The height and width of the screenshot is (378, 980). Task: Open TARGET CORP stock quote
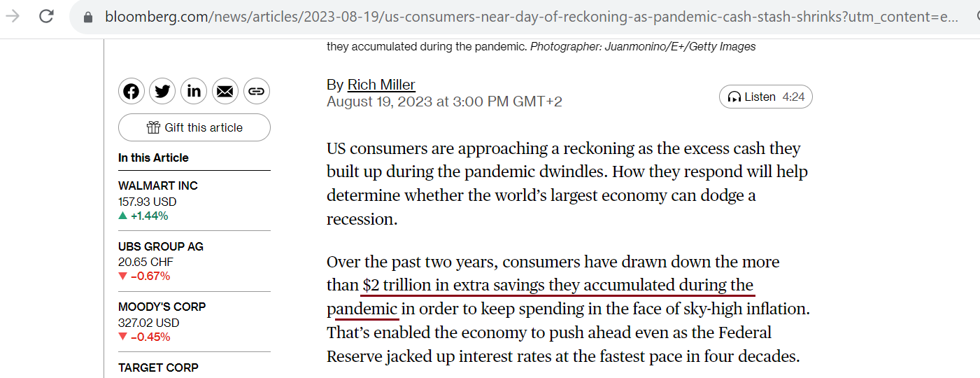(x=158, y=367)
